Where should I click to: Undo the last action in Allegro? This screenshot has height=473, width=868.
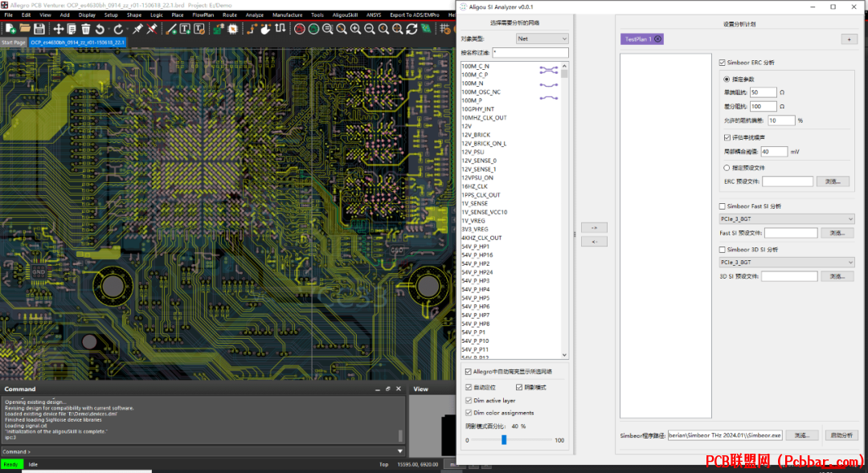pos(100,29)
